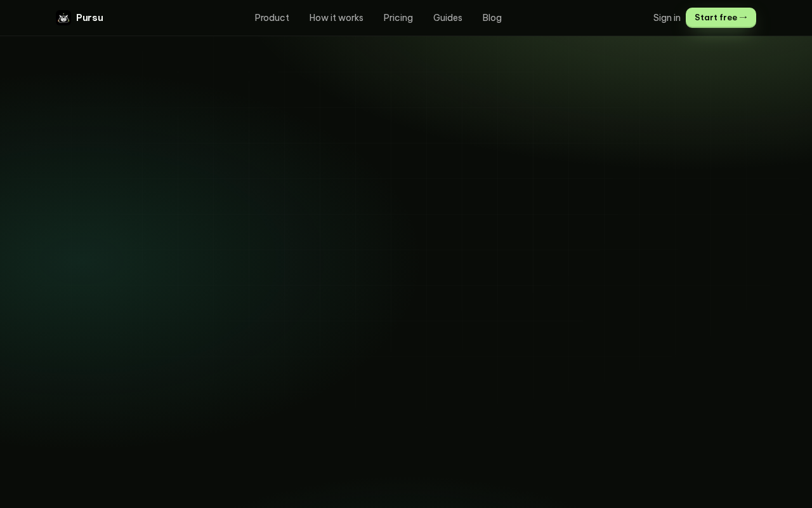
Task: Click the green Start free button
Action: click(x=721, y=18)
